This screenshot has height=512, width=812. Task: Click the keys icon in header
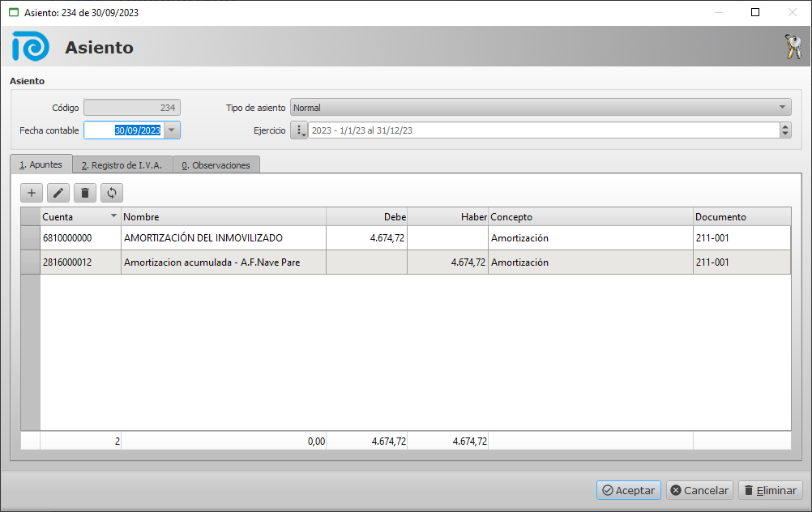(x=793, y=47)
